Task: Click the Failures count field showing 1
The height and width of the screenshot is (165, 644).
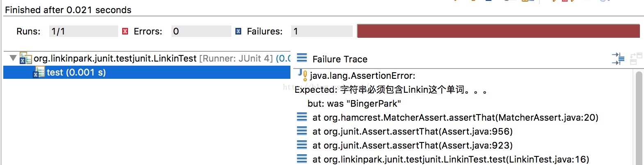Action: (322, 31)
